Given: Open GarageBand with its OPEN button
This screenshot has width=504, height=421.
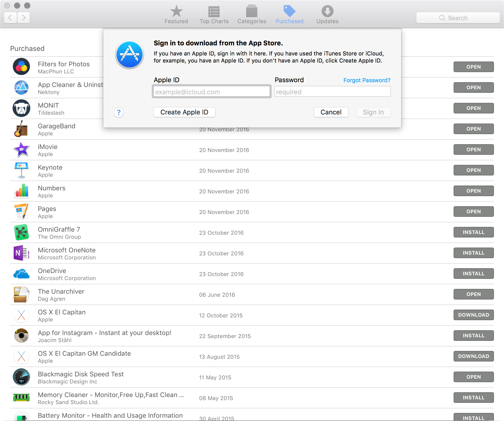Looking at the screenshot, I should click(474, 129).
